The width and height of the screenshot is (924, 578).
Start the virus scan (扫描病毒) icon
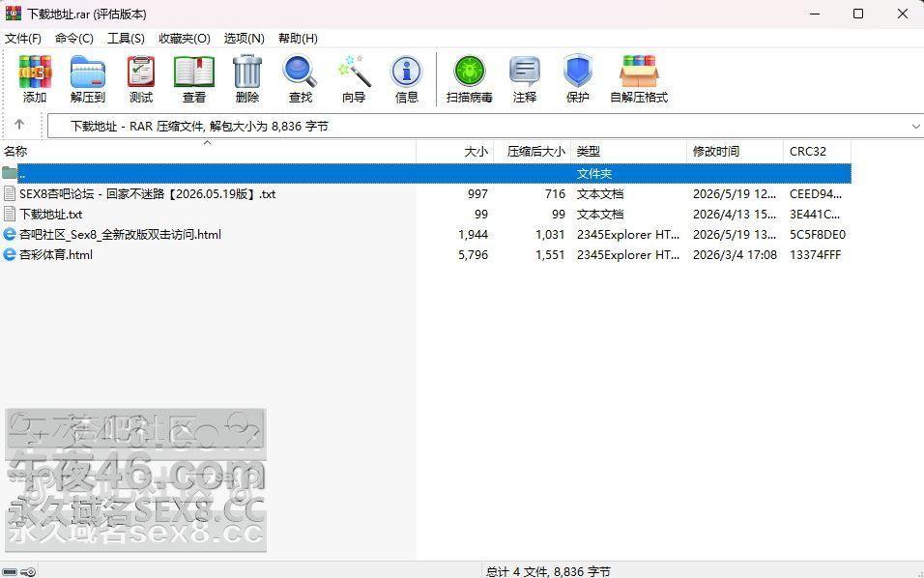click(x=469, y=79)
